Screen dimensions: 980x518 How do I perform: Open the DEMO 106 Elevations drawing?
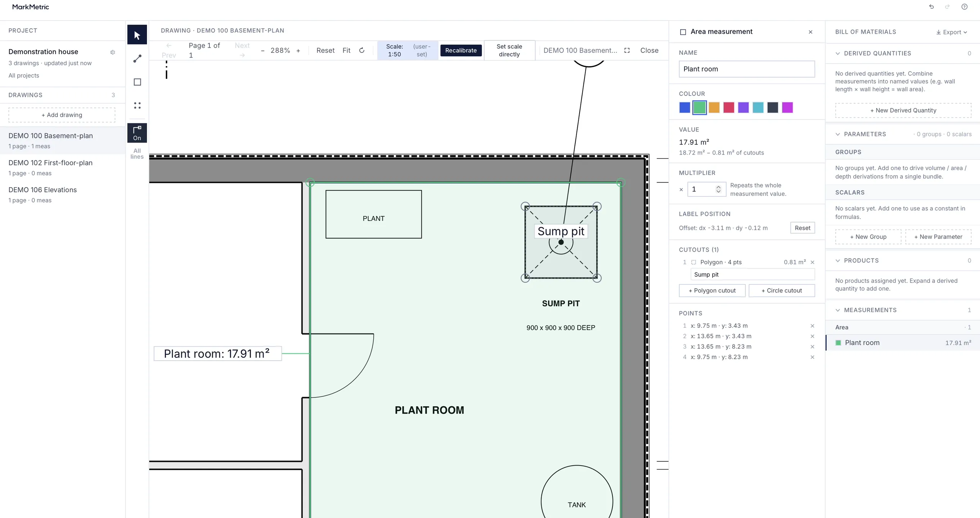[x=62, y=194]
